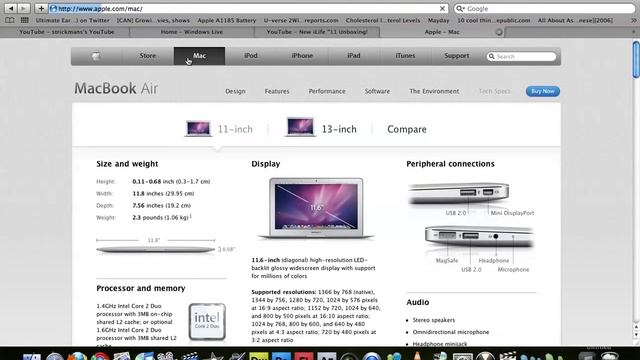Click the Size and weight heading

click(127, 164)
